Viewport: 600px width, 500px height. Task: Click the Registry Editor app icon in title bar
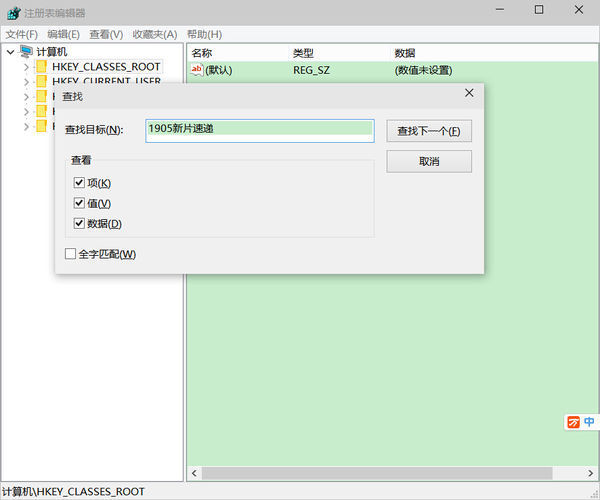(13, 13)
